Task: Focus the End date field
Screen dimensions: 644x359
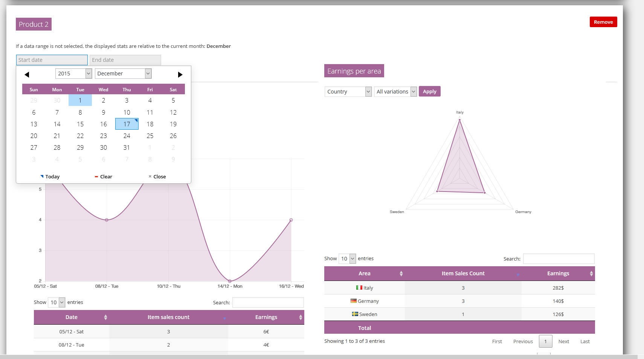Action: pyautogui.click(x=125, y=60)
